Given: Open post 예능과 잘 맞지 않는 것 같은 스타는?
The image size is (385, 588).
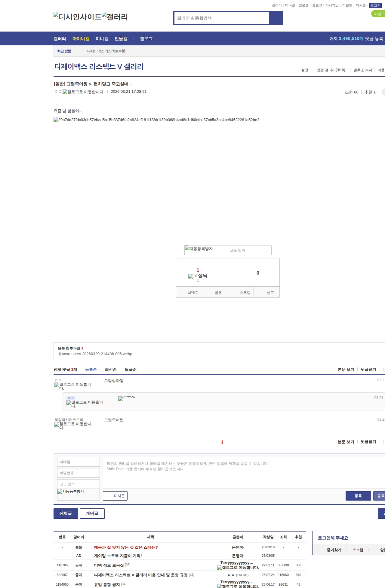Looking at the screenshot, I should tap(126, 547).
